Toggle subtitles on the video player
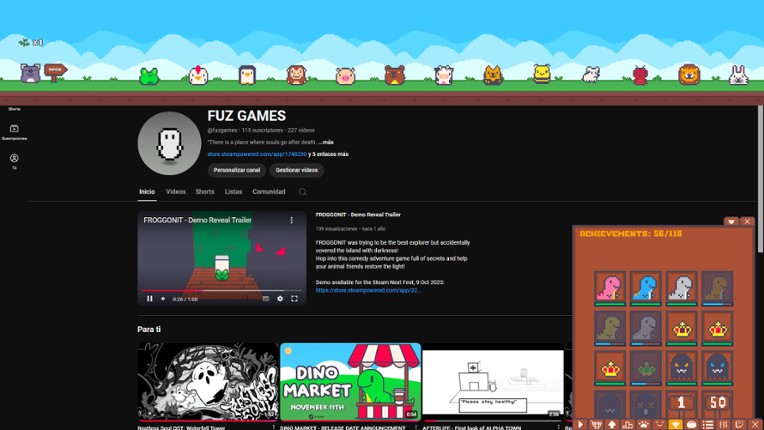Viewport: 764px width, 430px height. click(x=265, y=298)
